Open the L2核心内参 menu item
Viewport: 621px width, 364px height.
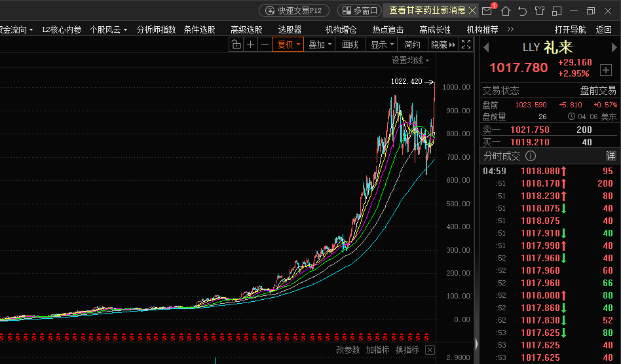pos(62,29)
